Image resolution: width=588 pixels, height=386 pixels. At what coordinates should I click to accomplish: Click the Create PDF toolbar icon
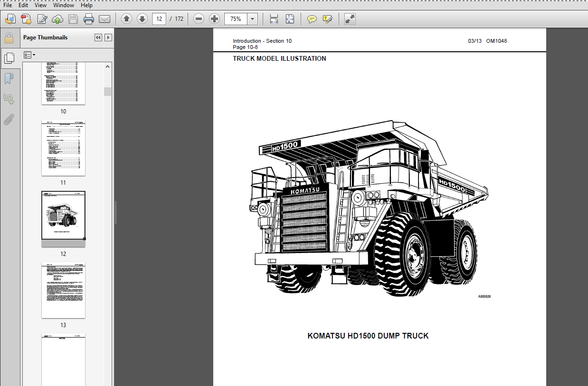tap(10, 19)
